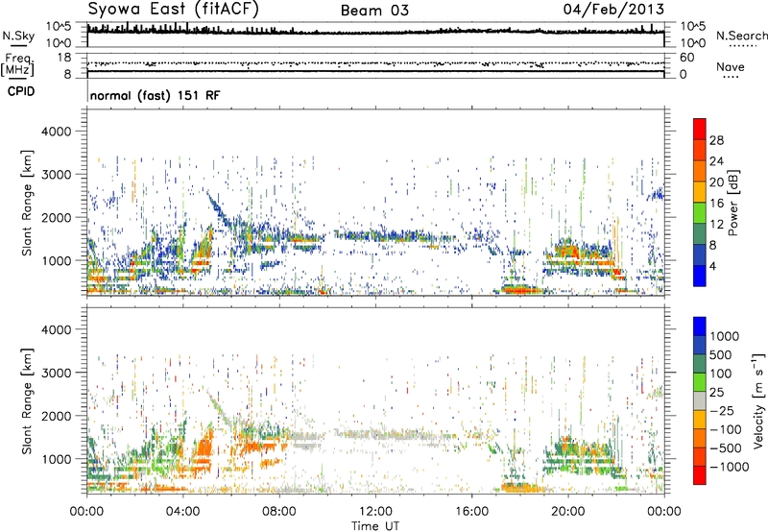Click the 'normal (fast) 151 RF' mode text
The width and height of the screenshot is (768, 532).
[155, 95]
